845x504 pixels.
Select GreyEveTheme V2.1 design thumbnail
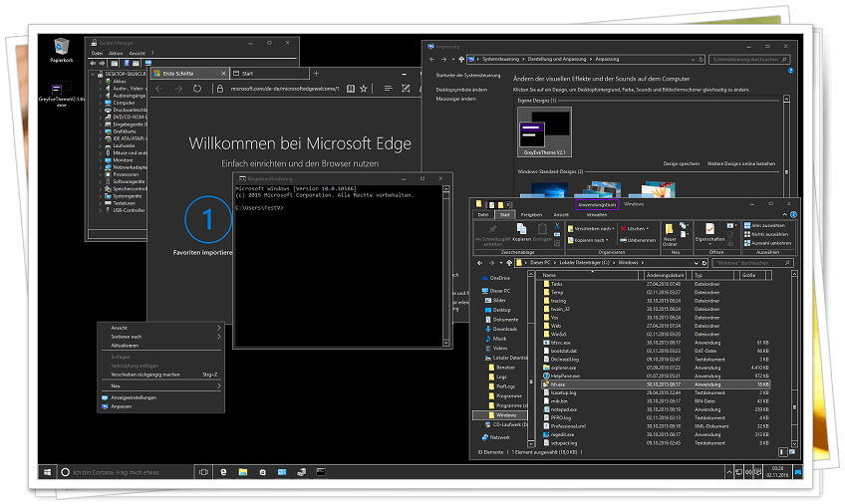tap(544, 131)
